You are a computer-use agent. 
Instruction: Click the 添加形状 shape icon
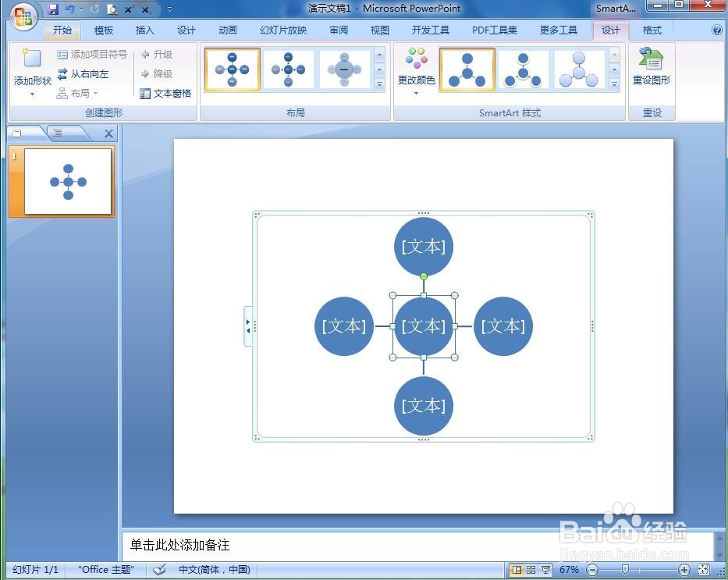tap(31, 58)
